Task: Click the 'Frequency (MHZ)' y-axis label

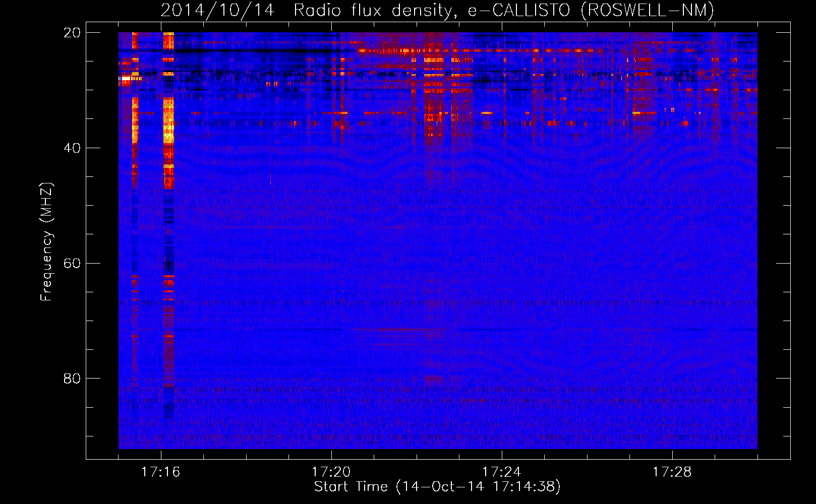Action: pyautogui.click(x=46, y=242)
